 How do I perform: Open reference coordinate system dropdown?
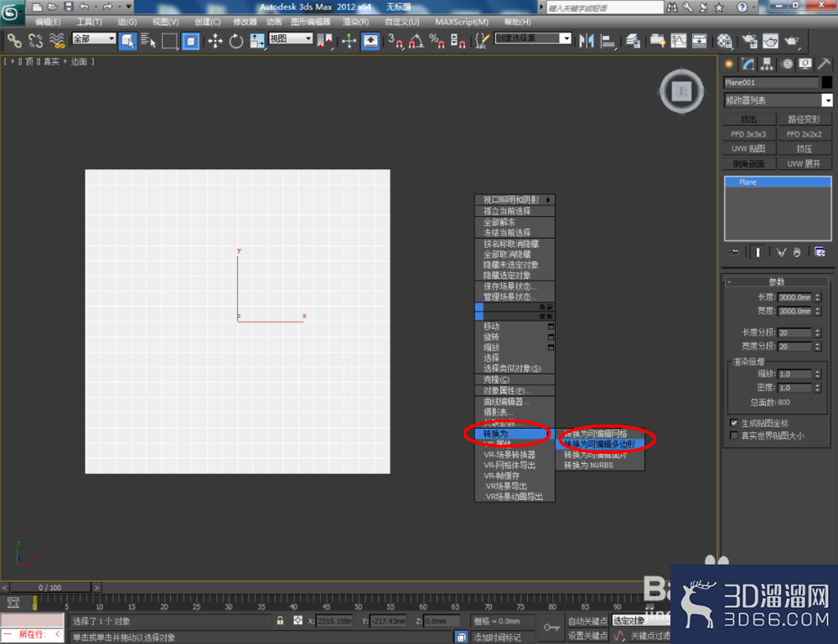click(291, 39)
